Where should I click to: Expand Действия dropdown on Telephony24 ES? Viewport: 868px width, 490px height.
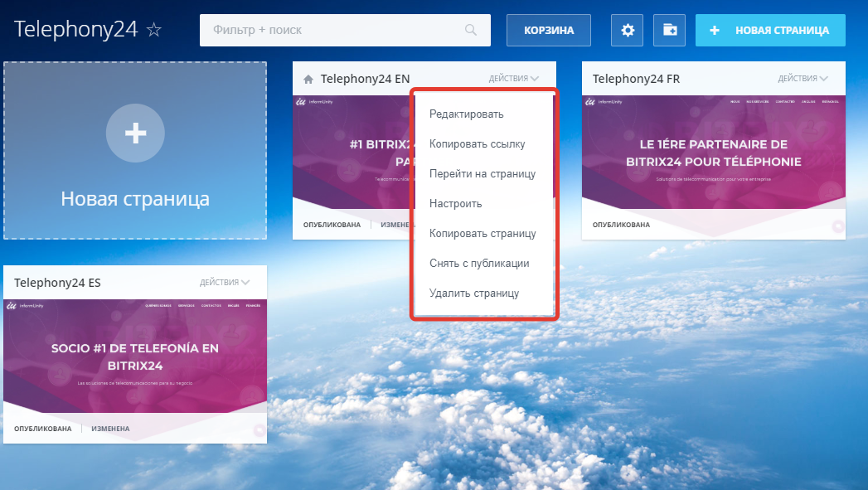click(224, 283)
